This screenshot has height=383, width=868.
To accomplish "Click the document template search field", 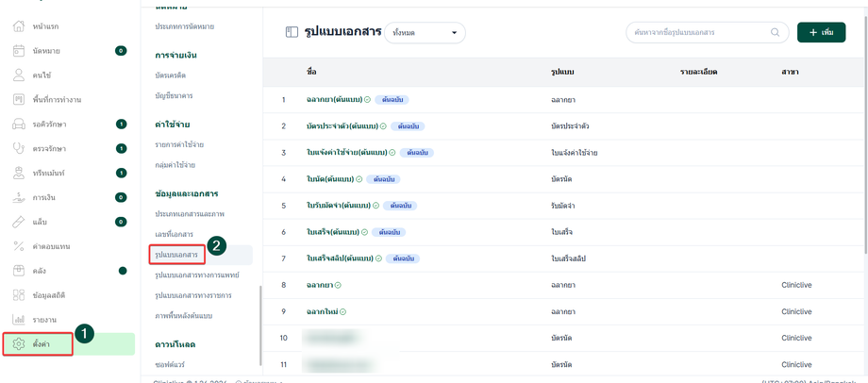I will [698, 32].
